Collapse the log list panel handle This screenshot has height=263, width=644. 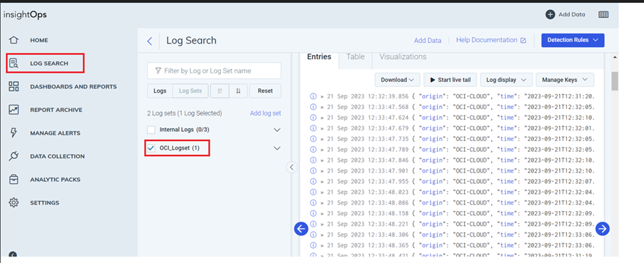pyautogui.click(x=292, y=167)
